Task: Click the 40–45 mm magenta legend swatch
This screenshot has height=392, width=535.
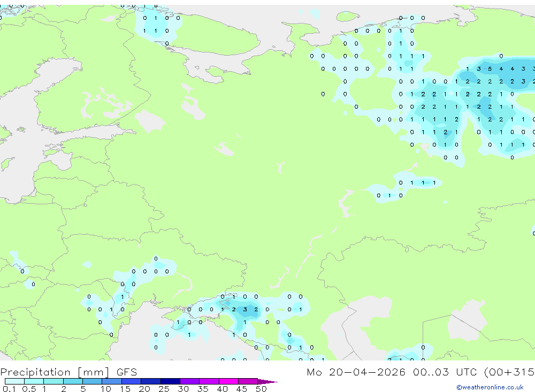Action: [x=228, y=381]
